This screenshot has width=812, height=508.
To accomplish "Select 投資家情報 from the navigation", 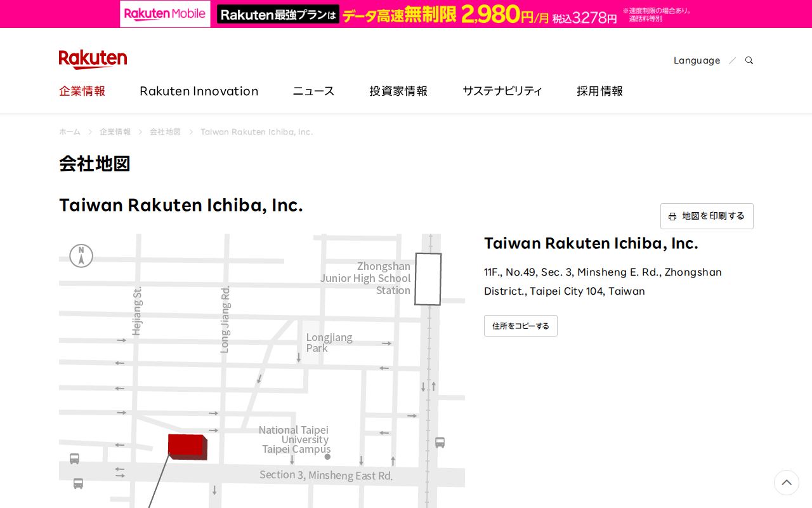I will point(398,90).
